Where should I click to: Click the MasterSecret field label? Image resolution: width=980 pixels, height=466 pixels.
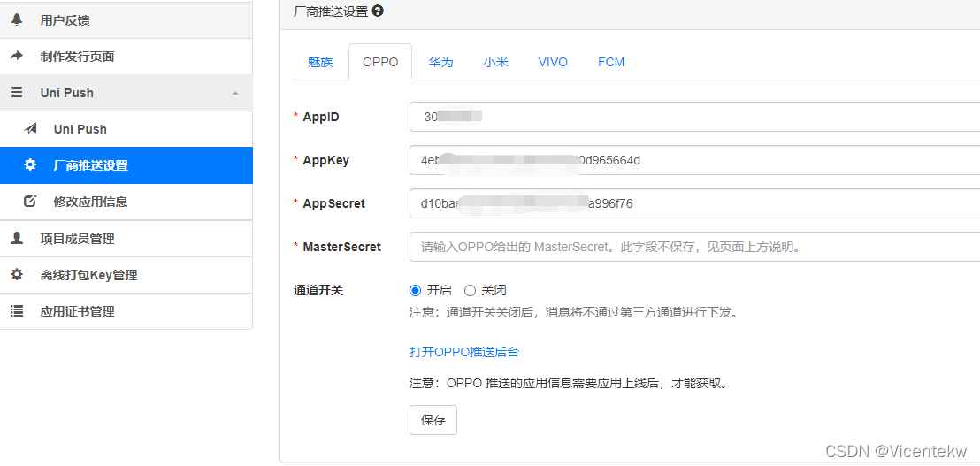[342, 247]
